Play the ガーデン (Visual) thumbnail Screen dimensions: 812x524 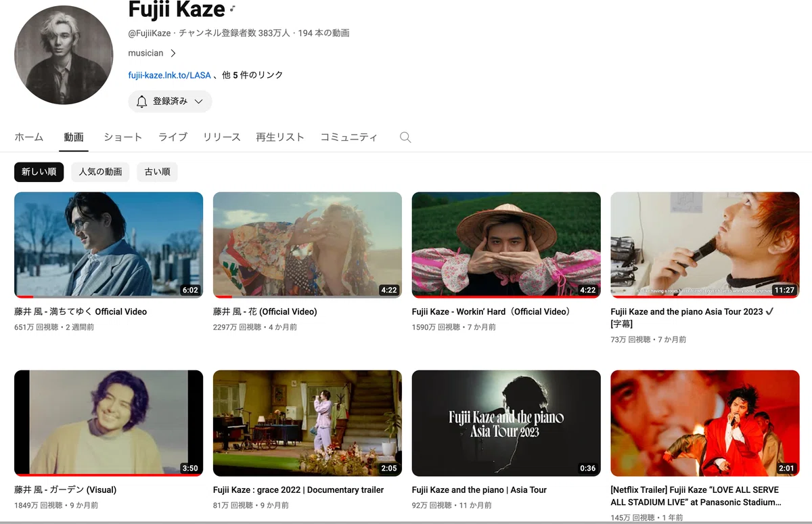[108, 423]
